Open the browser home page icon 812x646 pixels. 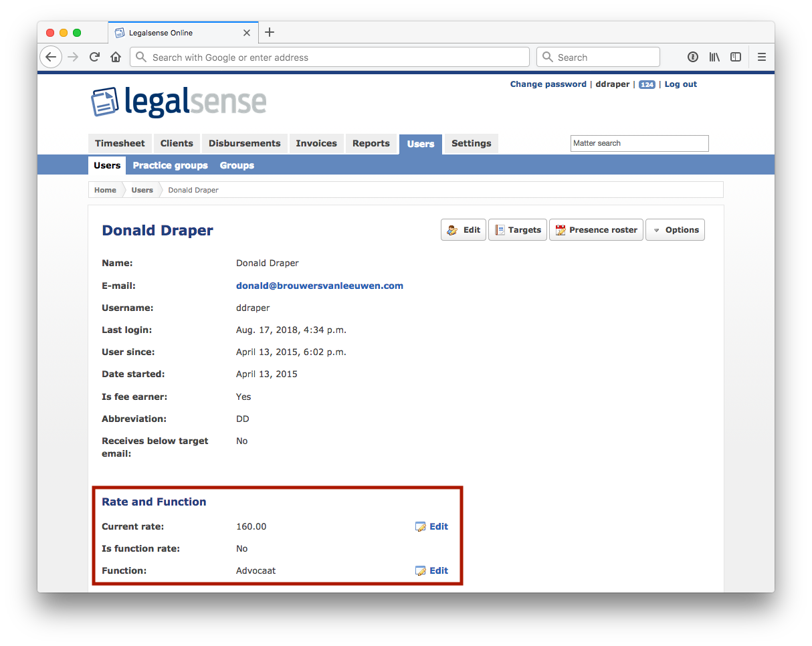pos(116,57)
